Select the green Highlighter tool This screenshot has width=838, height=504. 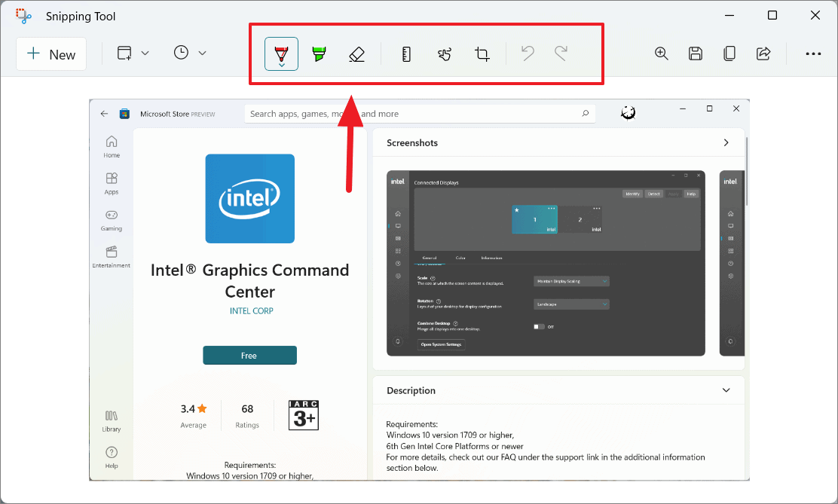[319, 53]
